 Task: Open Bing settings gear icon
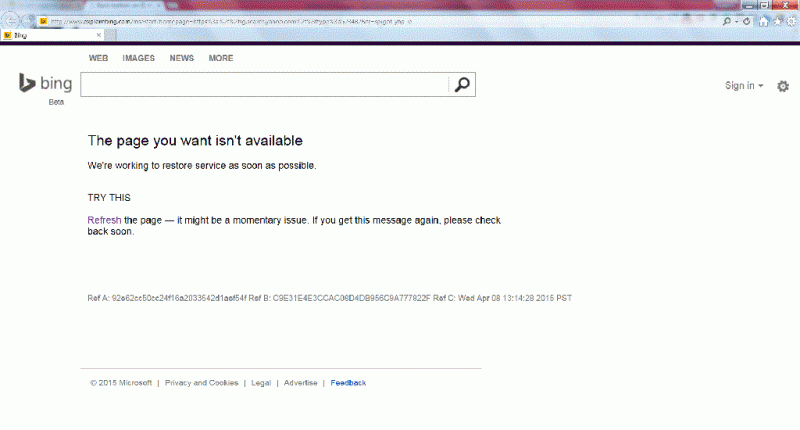tap(783, 86)
